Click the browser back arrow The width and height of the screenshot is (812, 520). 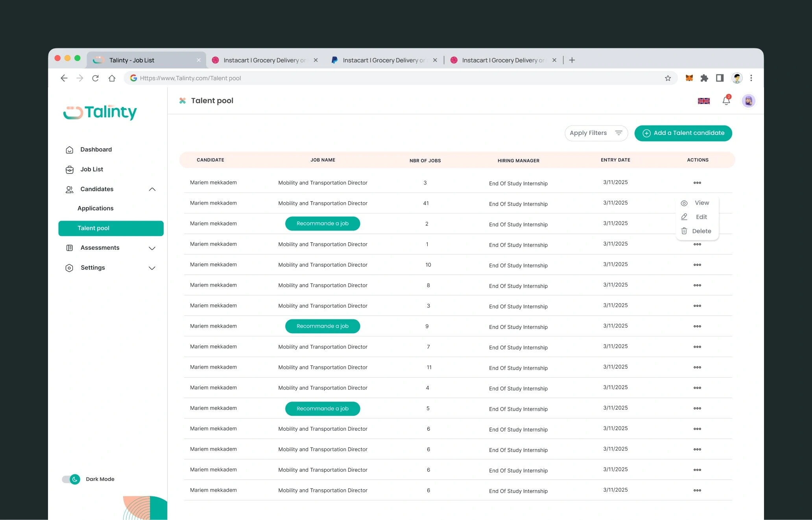point(64,78)
